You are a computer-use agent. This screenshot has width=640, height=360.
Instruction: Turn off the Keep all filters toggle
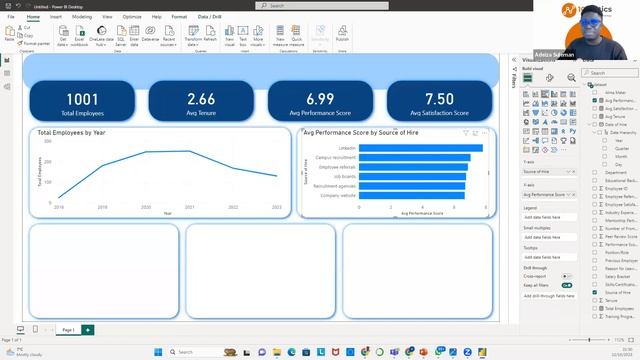point(567,285)
